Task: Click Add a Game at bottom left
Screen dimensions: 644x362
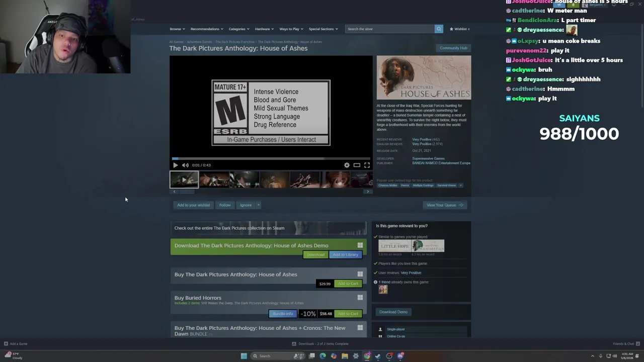Action: pos(16,344)
